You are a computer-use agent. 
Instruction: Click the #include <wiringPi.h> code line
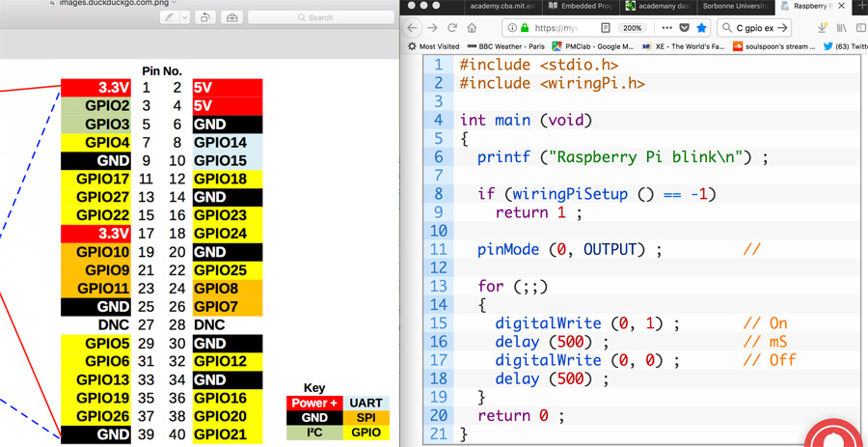[x=552, y=83]
